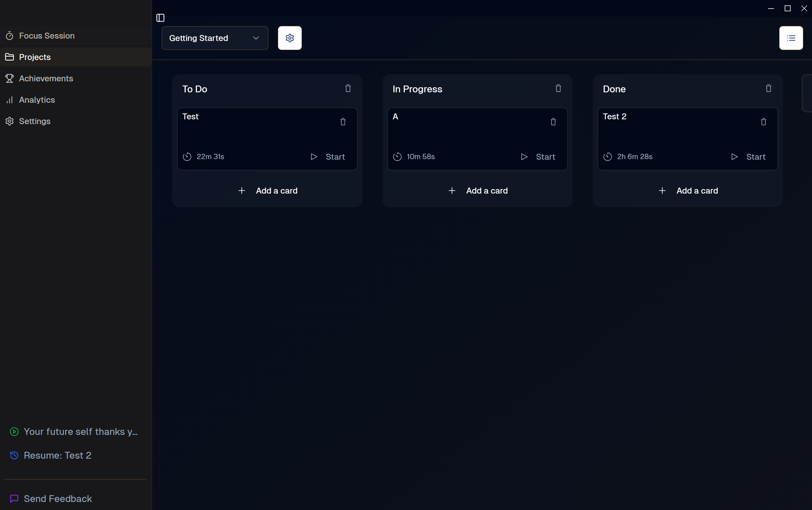Open project settings gear button
This screenshot has height=510, width=812.
tap(290, 38)
